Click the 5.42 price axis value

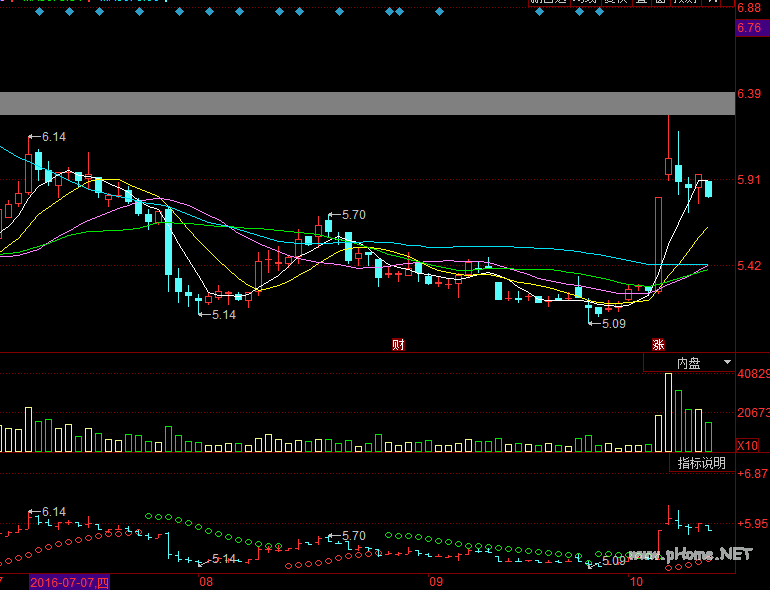point(749,266)
